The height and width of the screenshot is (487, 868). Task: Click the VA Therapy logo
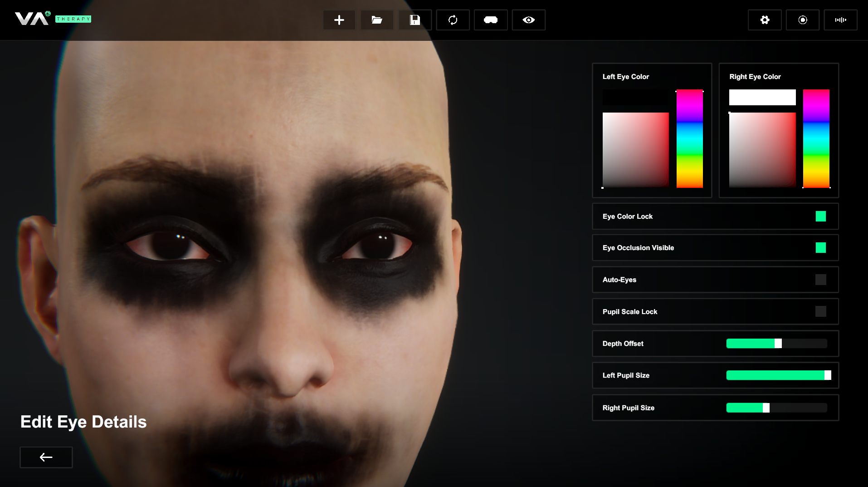point(53,19)
